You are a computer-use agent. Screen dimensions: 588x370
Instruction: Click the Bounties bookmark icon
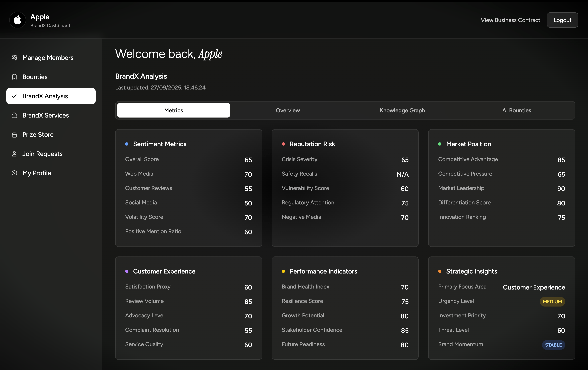(14, 77)
